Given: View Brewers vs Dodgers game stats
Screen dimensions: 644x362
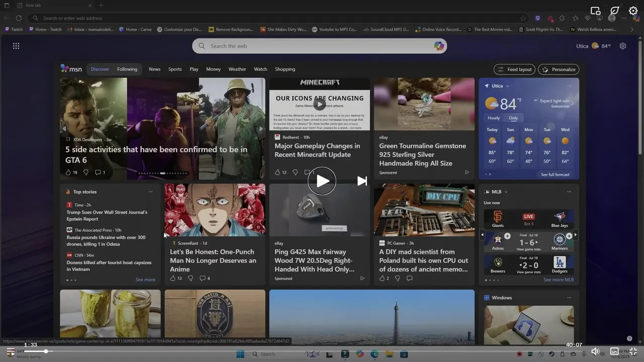Looking at the screenshot, I should pos(528,271).
